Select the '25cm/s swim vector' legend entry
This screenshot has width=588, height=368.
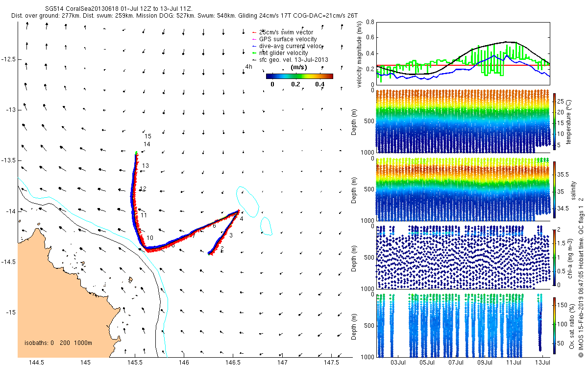[286, 32]
